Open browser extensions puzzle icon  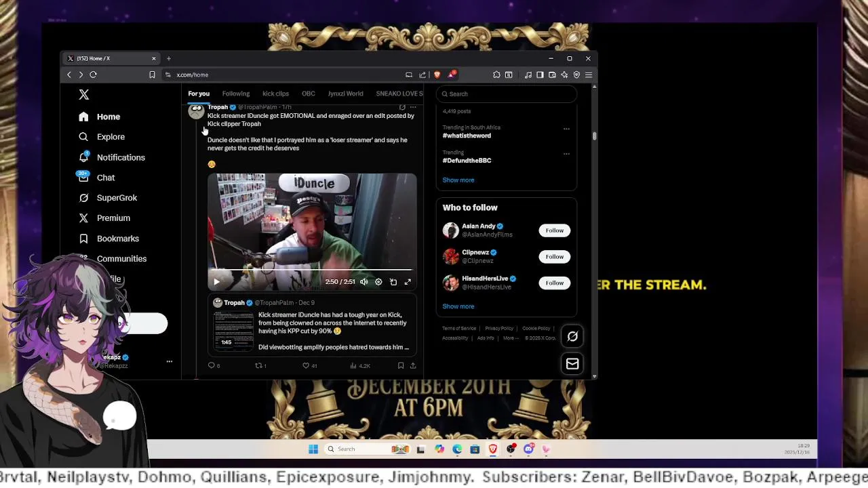(496, 75)
